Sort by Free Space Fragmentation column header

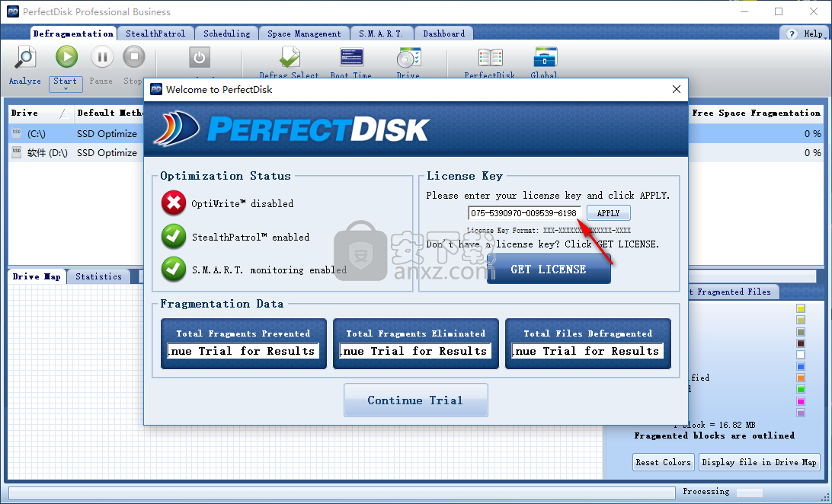coord(756,113)
